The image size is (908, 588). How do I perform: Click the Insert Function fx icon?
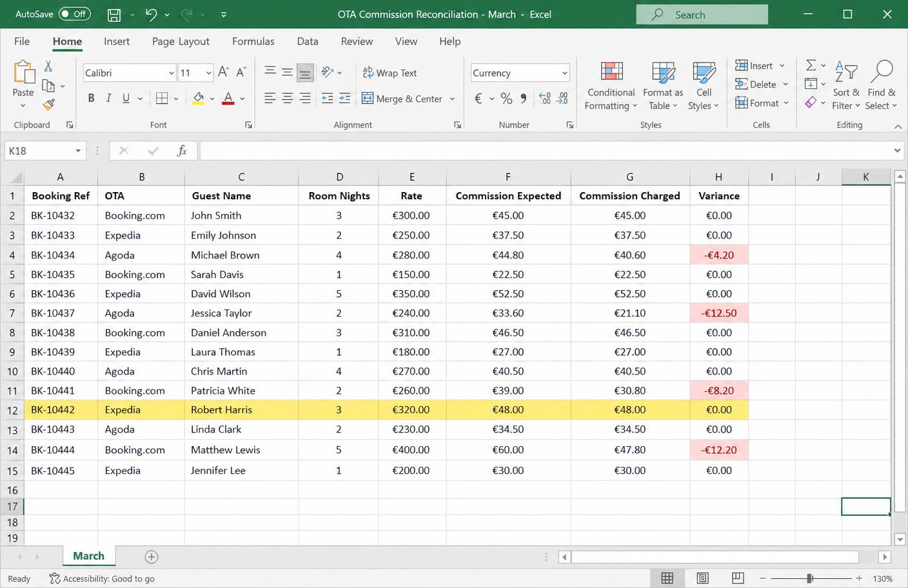pyautogui.click(x=182, y=151)
